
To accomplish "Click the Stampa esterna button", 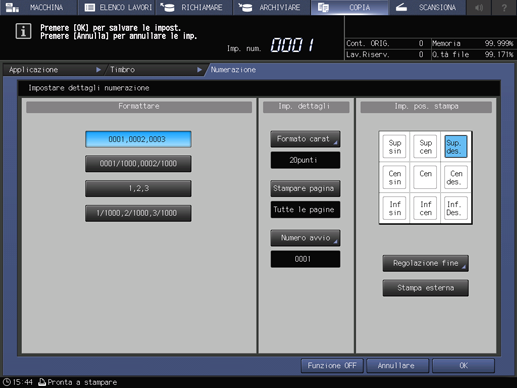I will (426, 288).
